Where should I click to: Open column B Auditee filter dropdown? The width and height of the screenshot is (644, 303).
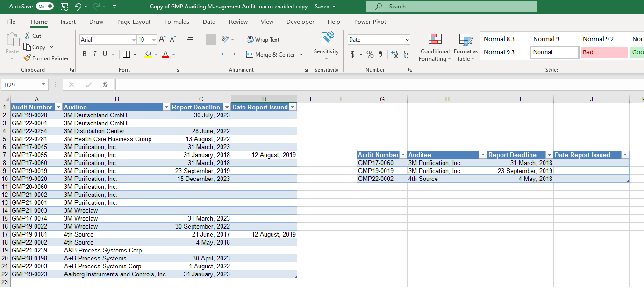[x=166, y=107]
